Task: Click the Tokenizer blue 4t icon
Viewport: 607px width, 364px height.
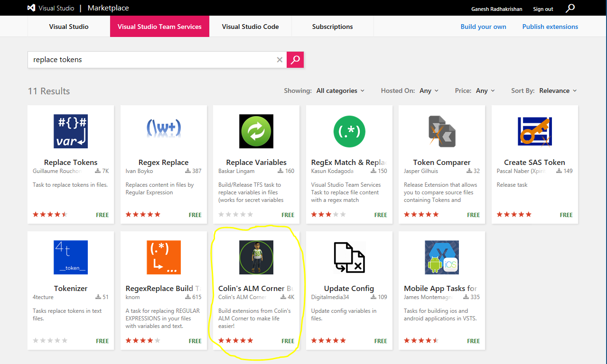Action: point(71,257)
